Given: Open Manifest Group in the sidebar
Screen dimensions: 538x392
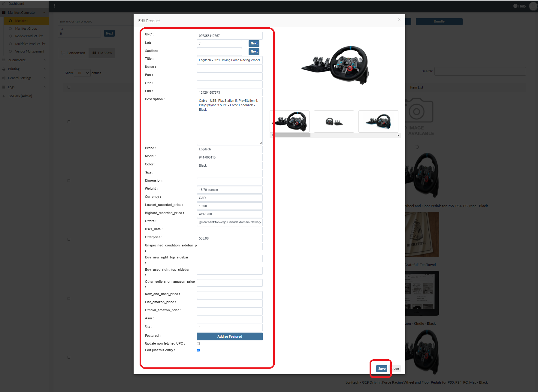Looking at the screenshot, I should pos(26,29).
